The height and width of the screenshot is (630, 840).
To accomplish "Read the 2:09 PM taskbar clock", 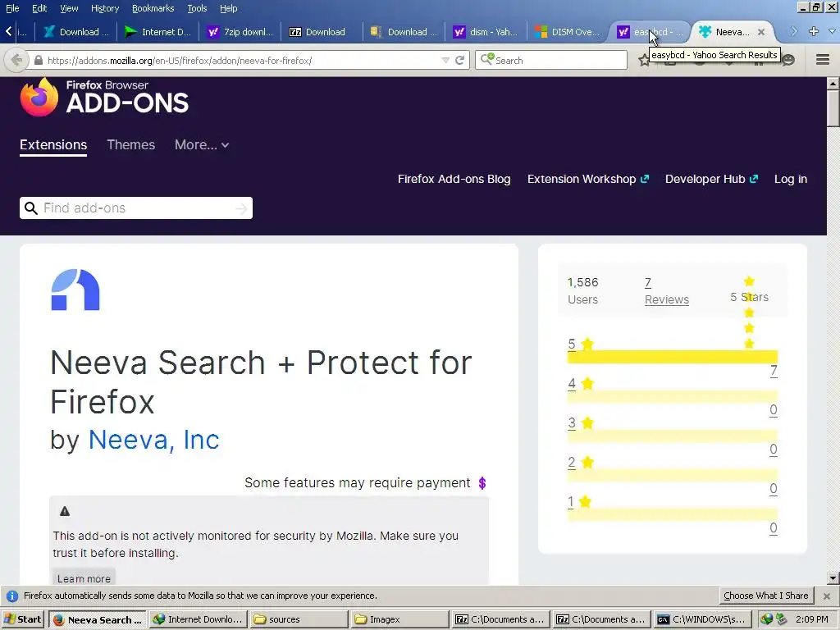I will (x=811, y=619).
